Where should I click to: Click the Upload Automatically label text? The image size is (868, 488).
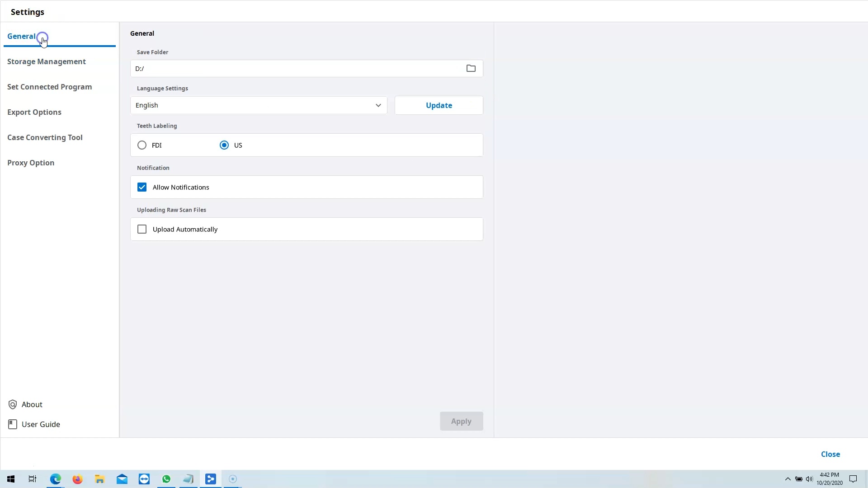pyautogui.click(x=185, y=229)
